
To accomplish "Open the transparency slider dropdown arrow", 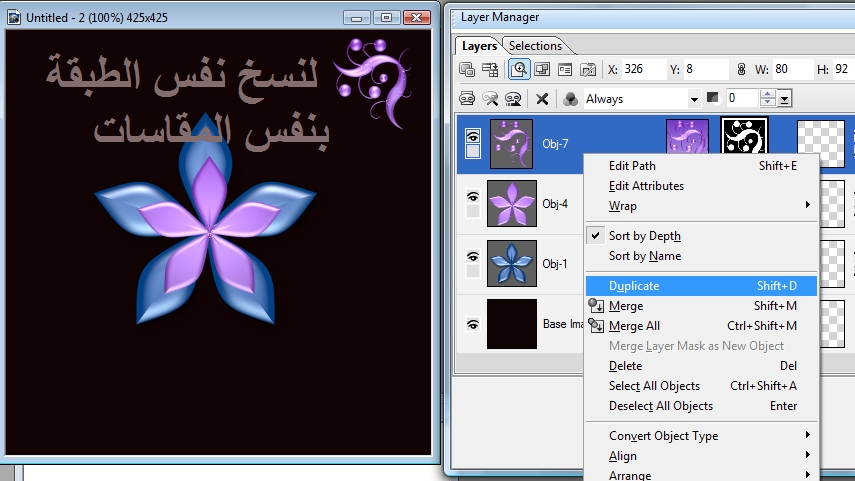I will [785, 99].
